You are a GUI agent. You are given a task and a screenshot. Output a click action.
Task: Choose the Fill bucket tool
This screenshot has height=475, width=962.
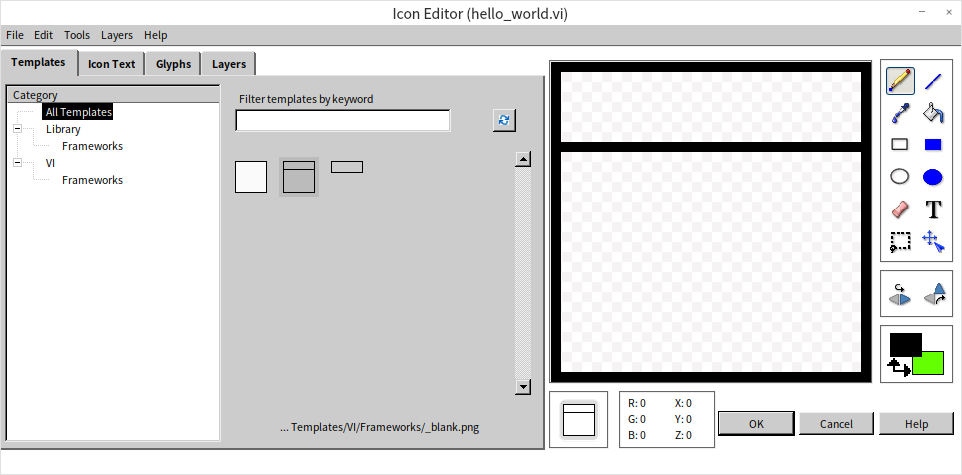tap(933, 112)
